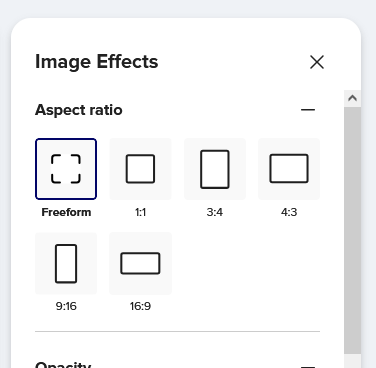Select the 4:3 landscape aspect ratio
This screenshot has height=368, width=376.
point(289,169)
